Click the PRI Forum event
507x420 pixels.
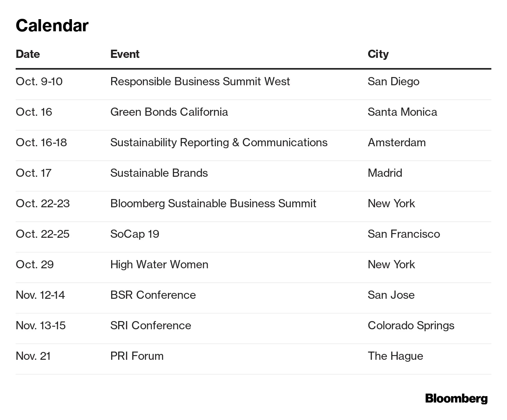click(x=137, y=356)
